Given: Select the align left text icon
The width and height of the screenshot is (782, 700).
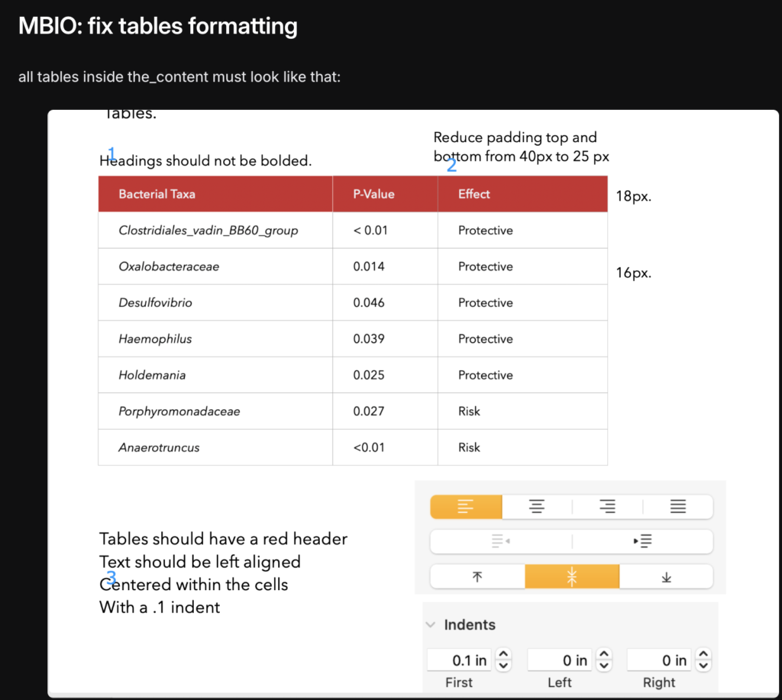Looking at the screenshot, I should pyautogui.click(x=466, y=507).
